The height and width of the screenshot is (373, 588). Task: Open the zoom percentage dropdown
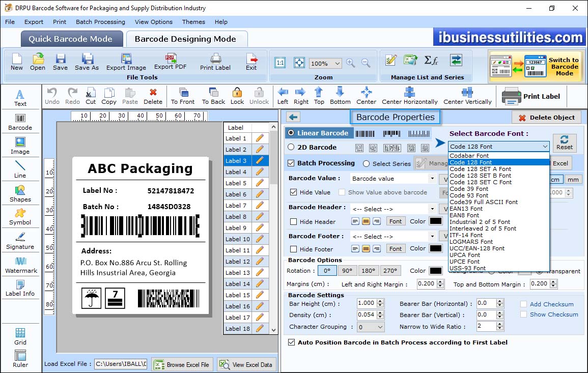click(x=337, y=63)
